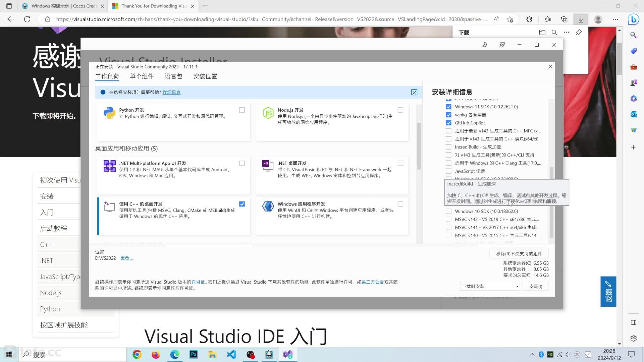Viewport: 644px width, 362px height.
Task: Click the feedback icon in installer title bar
Action: click(x=502, y=45)
